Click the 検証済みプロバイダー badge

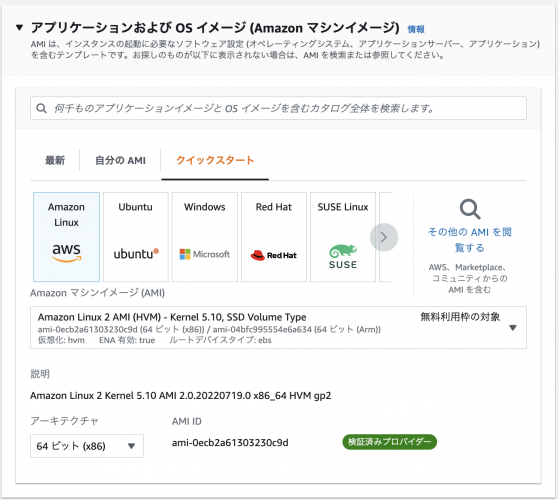[x=389, y=442]
